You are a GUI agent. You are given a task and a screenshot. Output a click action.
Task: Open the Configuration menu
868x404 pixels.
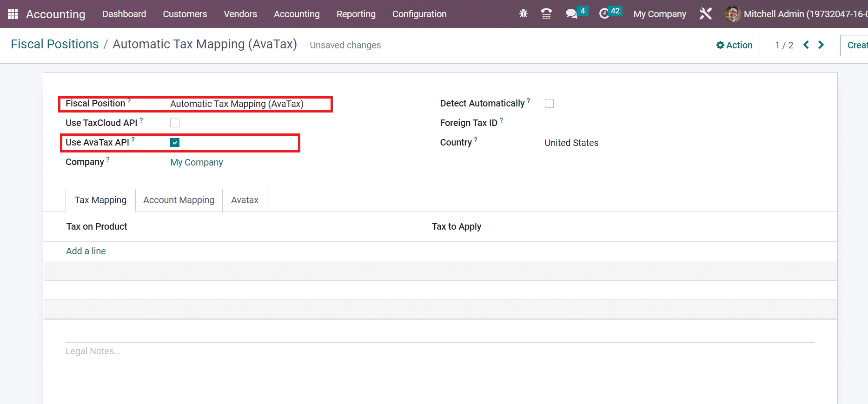419,14
